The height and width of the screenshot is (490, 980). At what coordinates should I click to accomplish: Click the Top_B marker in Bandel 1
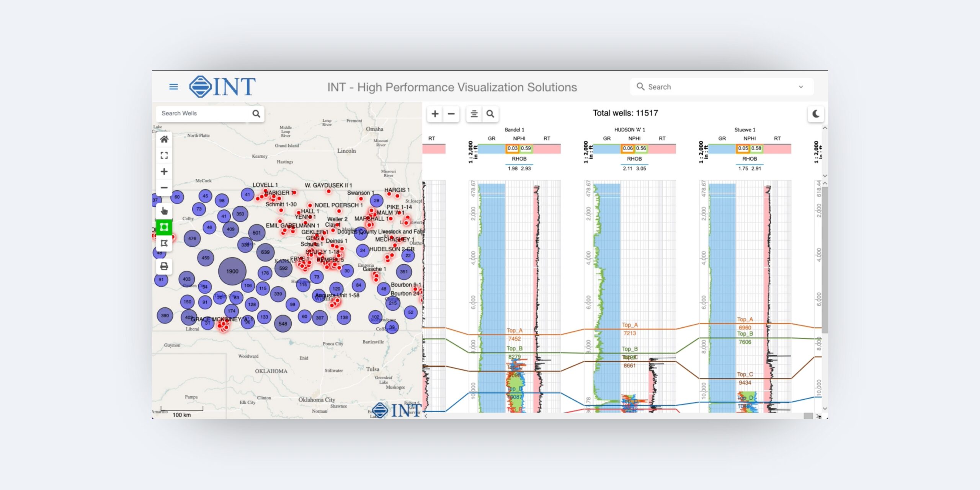point(514,348)
